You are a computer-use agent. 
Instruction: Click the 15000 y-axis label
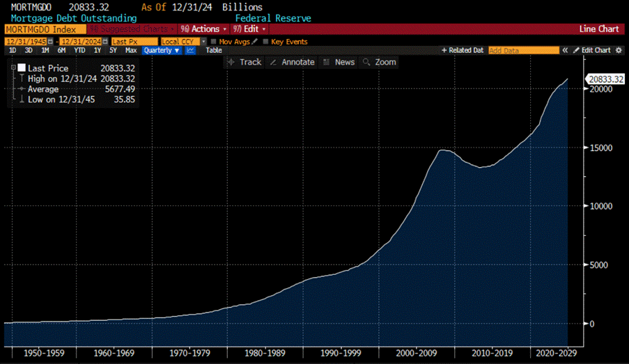[x=601, y=148]
